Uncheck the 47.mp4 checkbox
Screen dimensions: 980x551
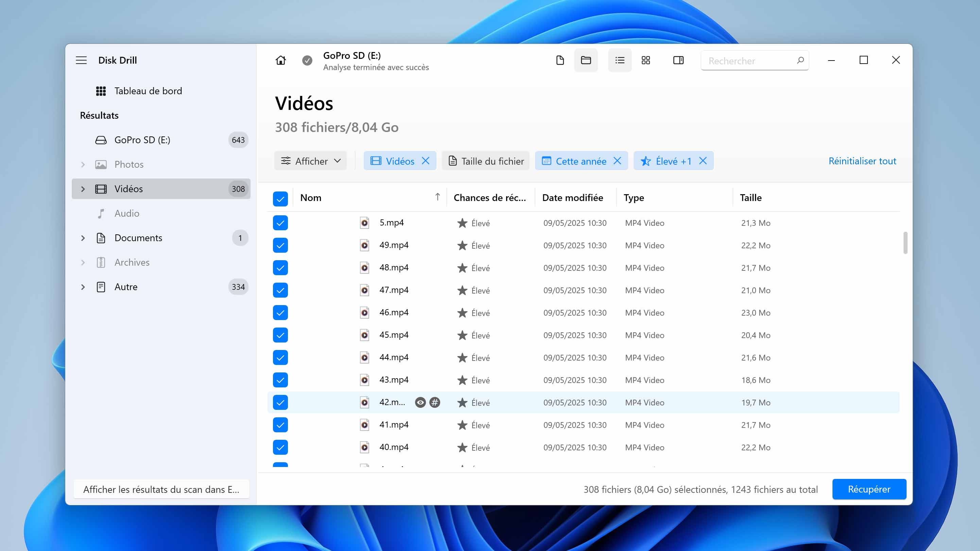280,290
